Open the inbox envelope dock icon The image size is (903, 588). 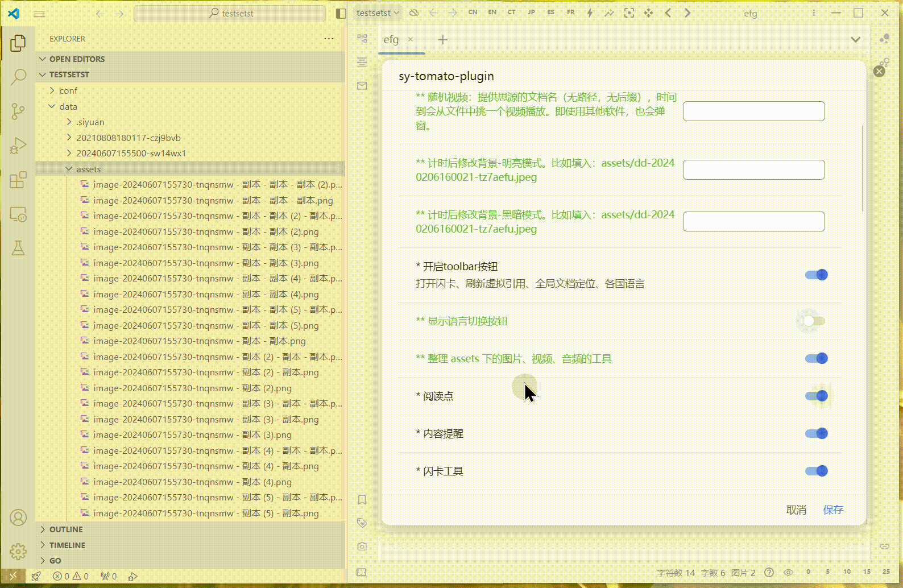pyautogui.click(x=362, y=86)
